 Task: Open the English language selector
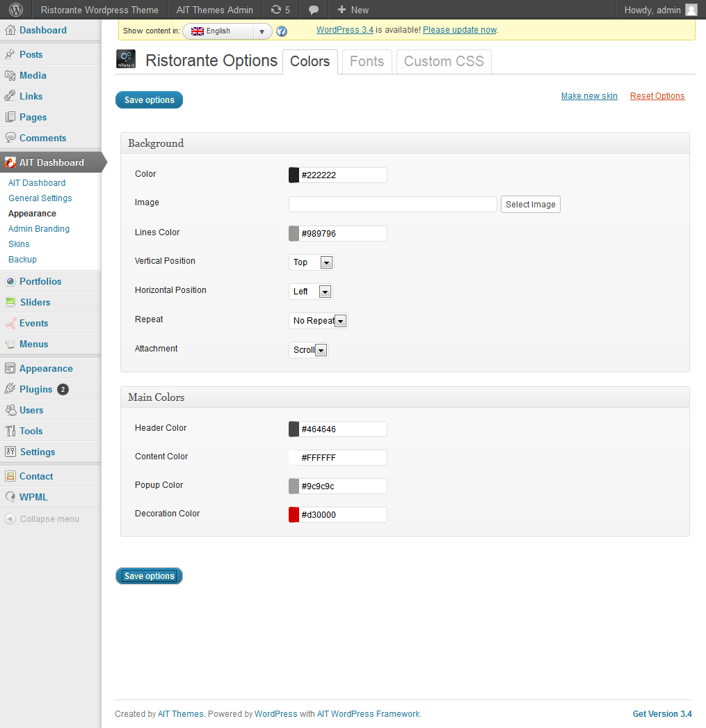(x=227, y=31)
